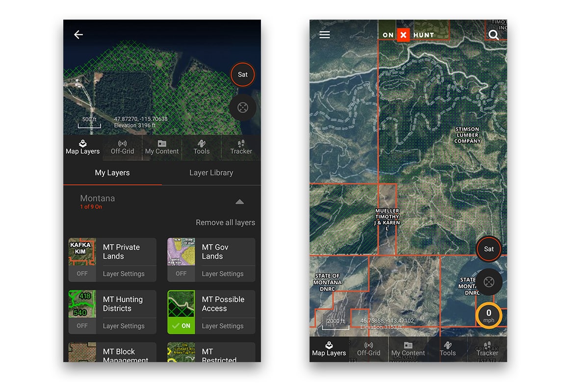Viewport: 569px width, 392px height.
Task: Collapse the Montana layers section
Action: pyautogui.click(x=239, y=202)
